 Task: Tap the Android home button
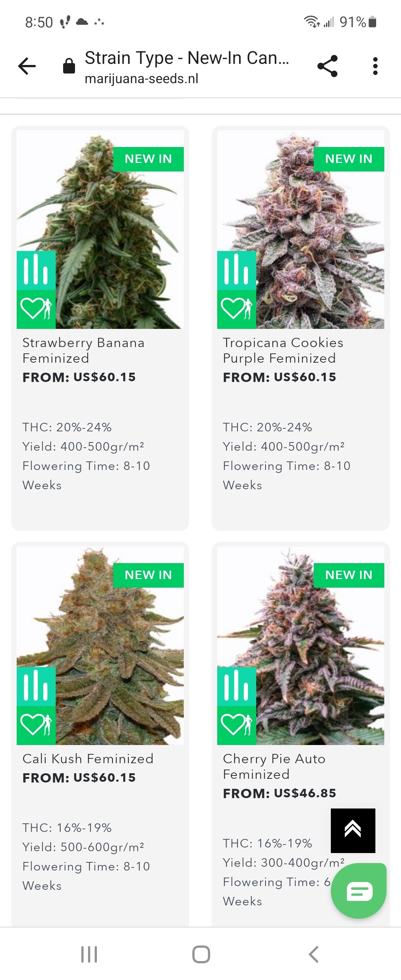[x=201, y=954]
